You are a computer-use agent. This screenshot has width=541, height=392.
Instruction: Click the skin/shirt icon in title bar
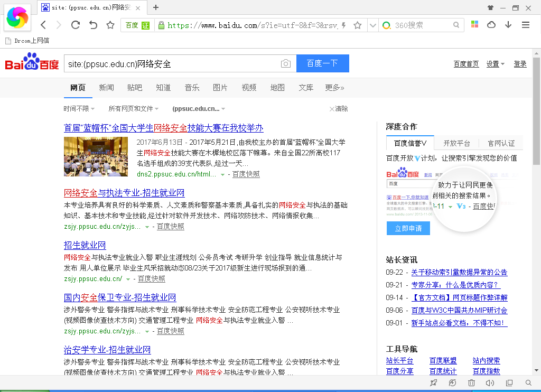pyautogui.click(x=490, y=7)
